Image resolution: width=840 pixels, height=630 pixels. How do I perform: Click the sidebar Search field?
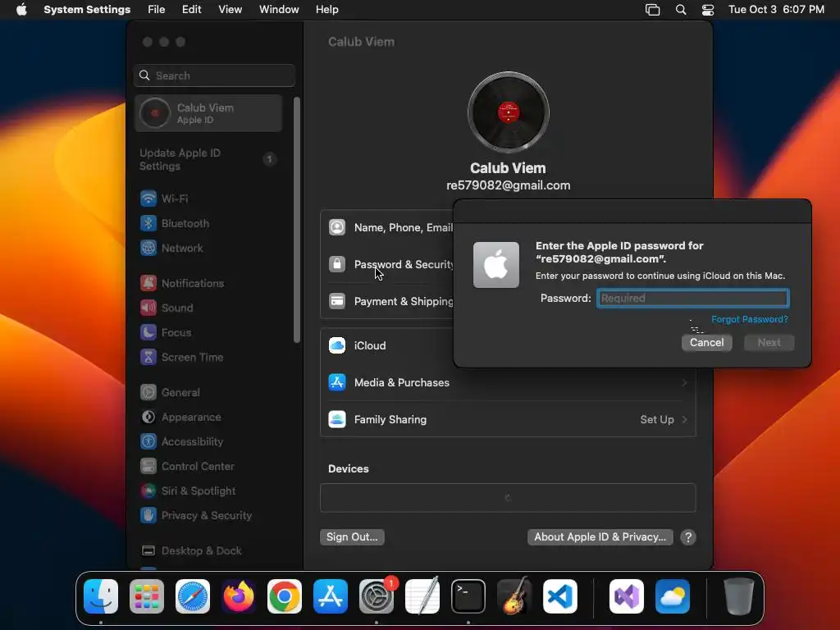[x=214, y=75]
